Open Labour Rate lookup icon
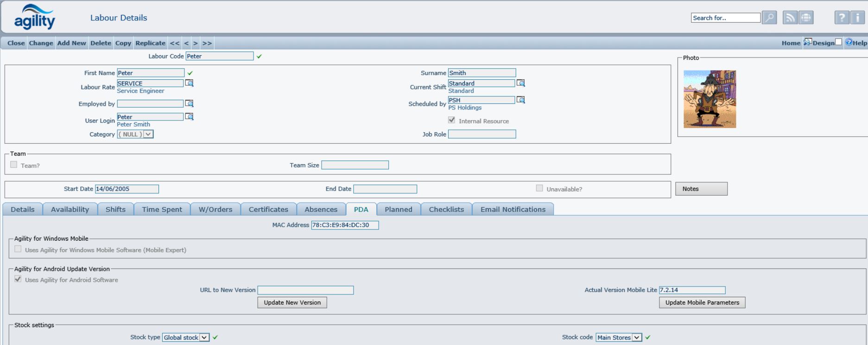Image resolution: width=868 pixels, height=345 pixels. (x=189, y=83)
